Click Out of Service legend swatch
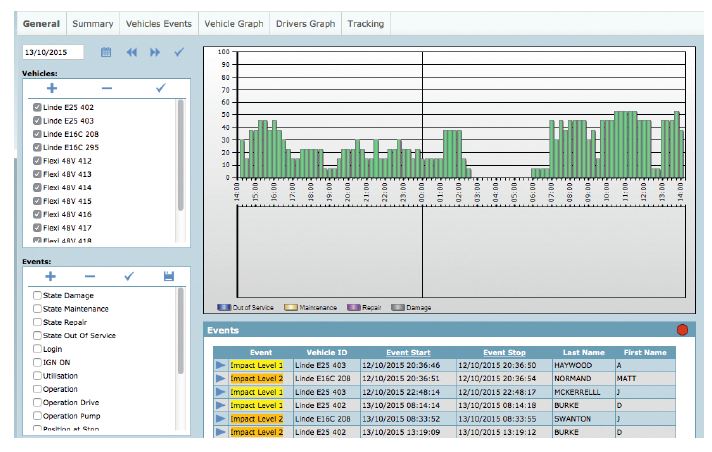This screenshot has height=452, width=712. [224, 308]
